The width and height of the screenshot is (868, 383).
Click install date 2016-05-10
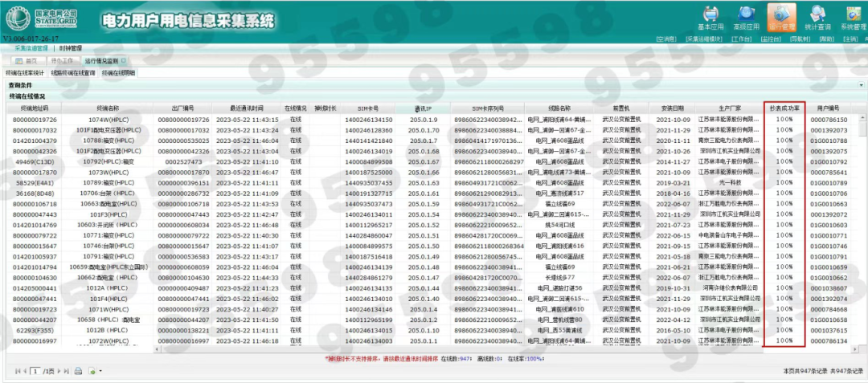pos(672,330)
